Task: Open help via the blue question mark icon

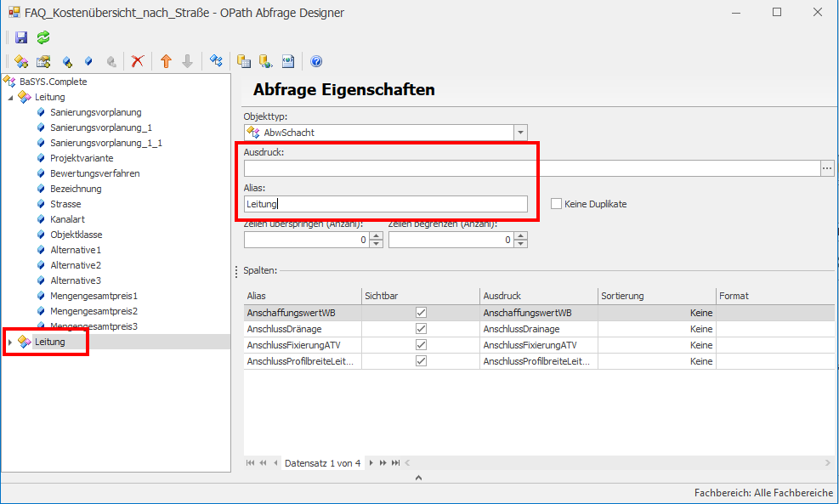Action: [x=316, y=61]
